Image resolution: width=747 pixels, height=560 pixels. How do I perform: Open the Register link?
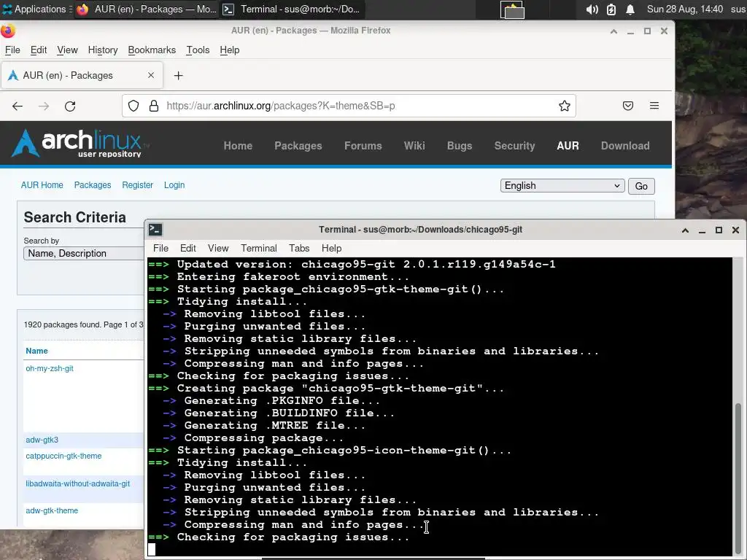click(x=137, y=184)
